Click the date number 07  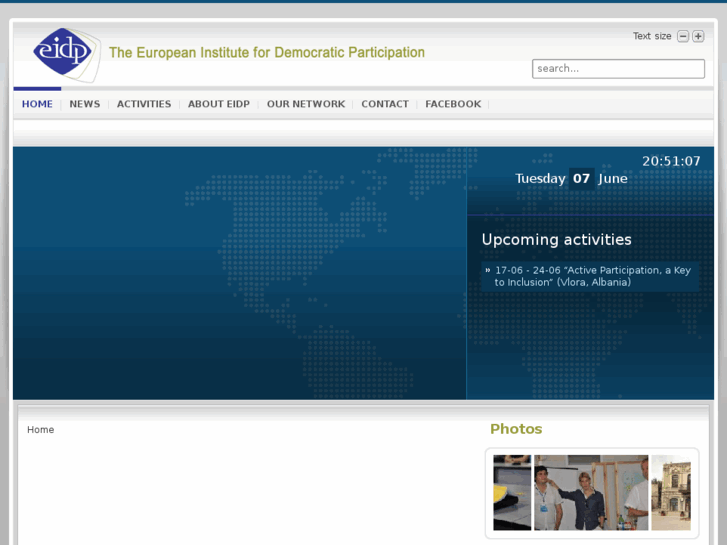[x=581, y=179]
